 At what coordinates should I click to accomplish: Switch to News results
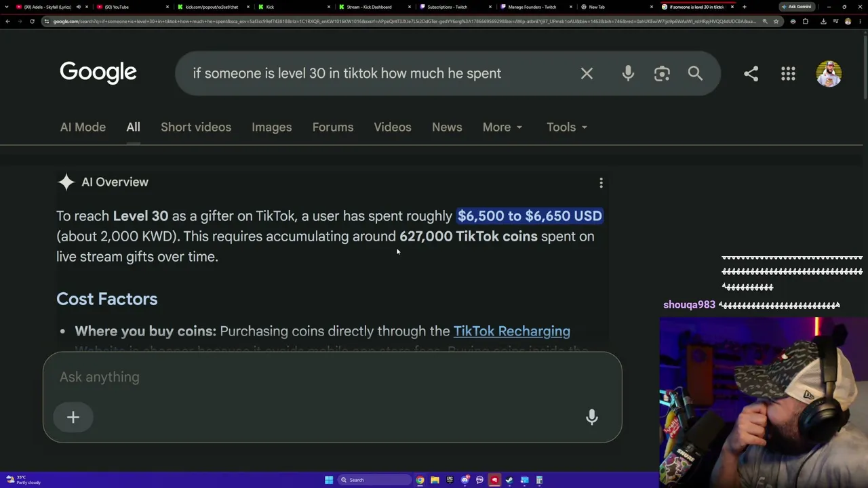click(x=447, y=127)
